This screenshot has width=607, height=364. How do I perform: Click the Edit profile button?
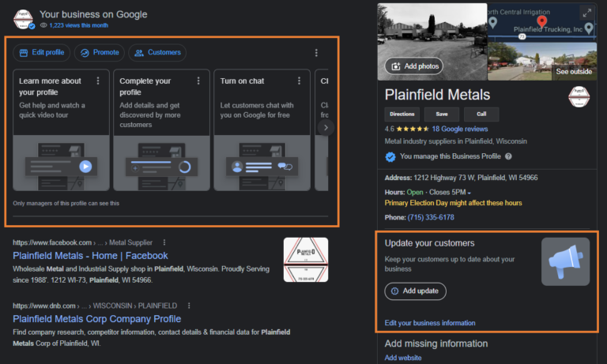pyautogui.click(x=41, y=53)
